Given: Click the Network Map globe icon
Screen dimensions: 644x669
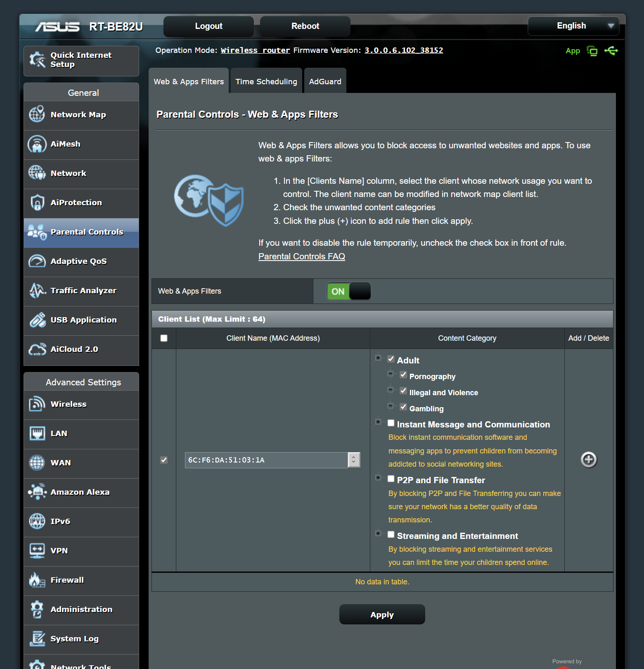Looking at the screenshot, I should (x=37, y=114).
